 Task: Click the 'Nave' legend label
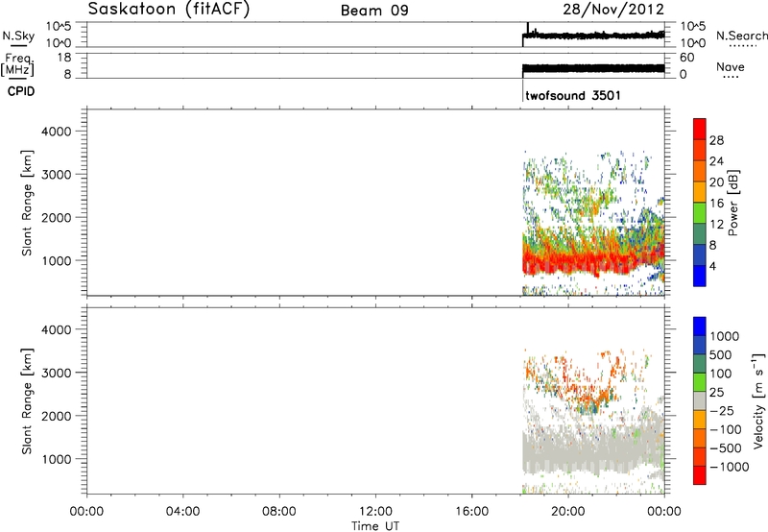(731, 66)
